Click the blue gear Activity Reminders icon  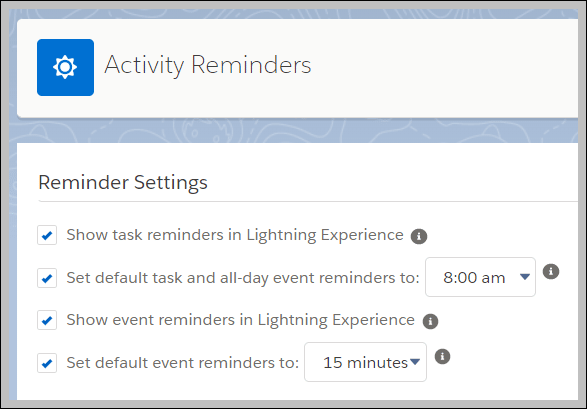pyautogui.click(x=66, y=67)
